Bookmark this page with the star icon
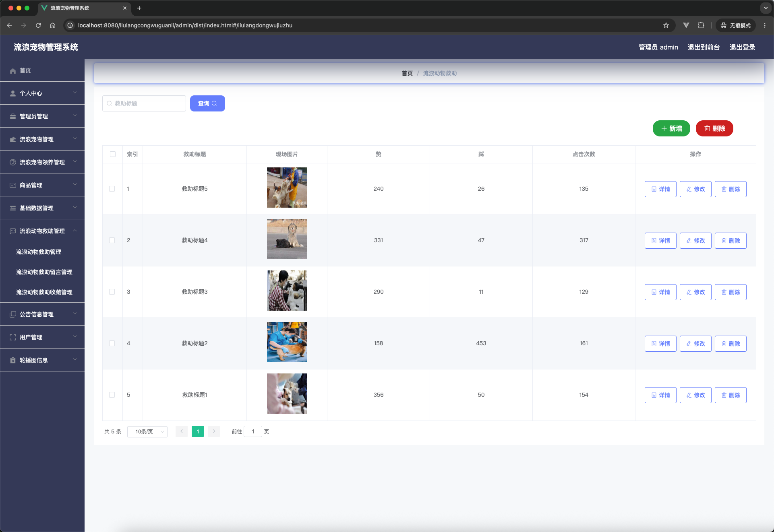774x532 pixels. pyautogui.click(x=666, y=25)
